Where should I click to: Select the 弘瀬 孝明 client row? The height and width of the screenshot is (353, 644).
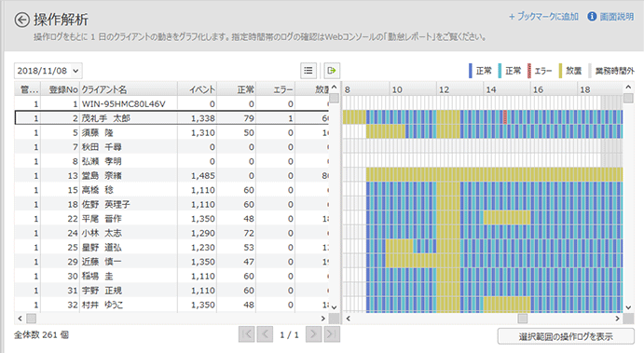tap(171, 161)
